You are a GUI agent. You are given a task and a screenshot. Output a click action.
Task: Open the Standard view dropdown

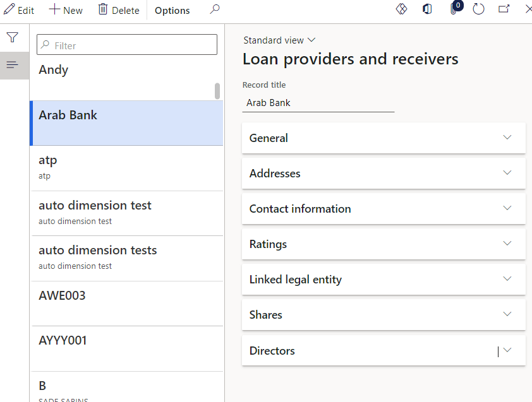point(279,40)
